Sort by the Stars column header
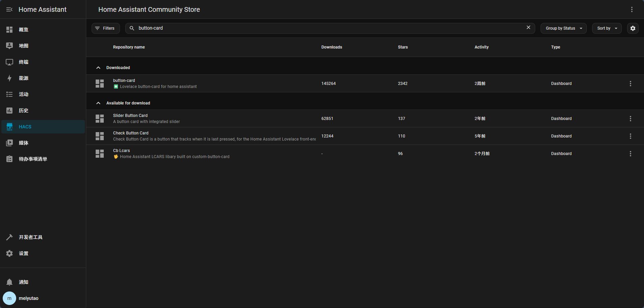 (402, 47)
